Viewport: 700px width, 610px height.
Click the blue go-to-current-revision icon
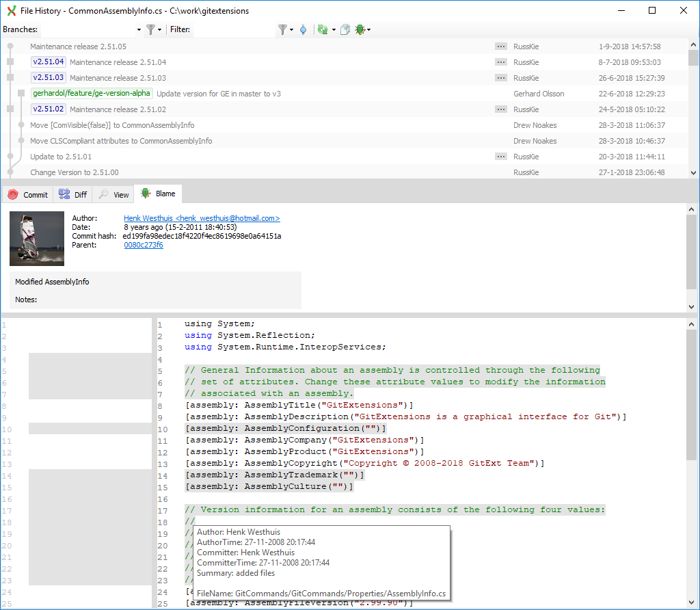pos(303,29)
